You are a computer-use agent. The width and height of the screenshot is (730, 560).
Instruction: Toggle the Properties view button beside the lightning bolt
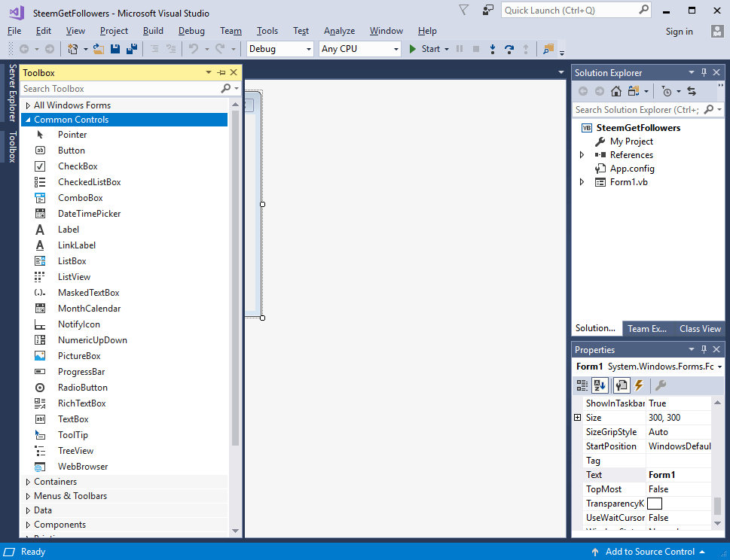click(621, 385)
